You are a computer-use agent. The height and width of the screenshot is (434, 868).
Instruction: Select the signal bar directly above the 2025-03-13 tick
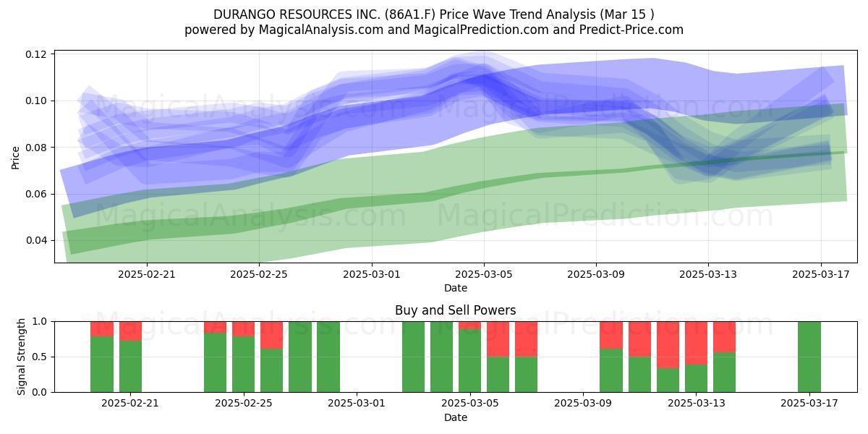696,357
